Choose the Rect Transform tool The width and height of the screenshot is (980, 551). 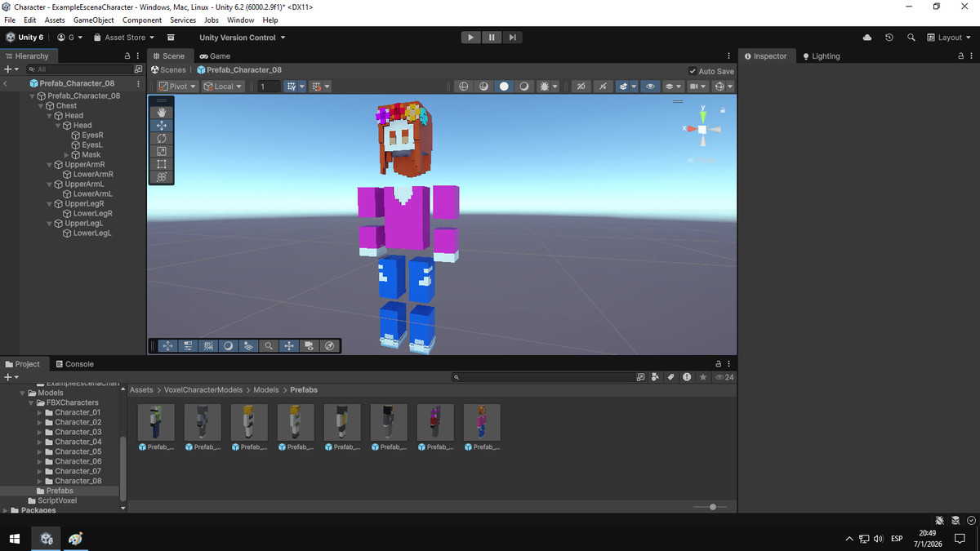coord(161,164)
